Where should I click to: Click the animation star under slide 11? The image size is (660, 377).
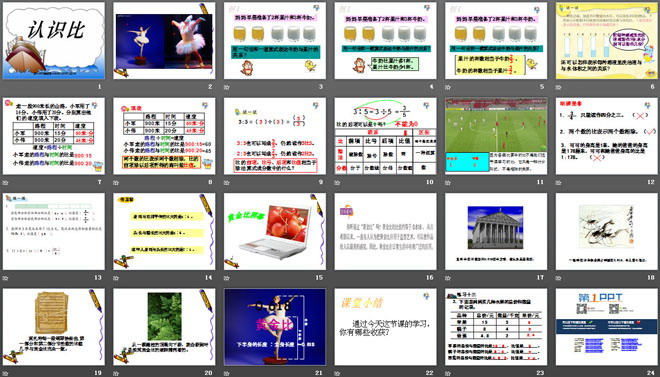(x=448, y=183)
